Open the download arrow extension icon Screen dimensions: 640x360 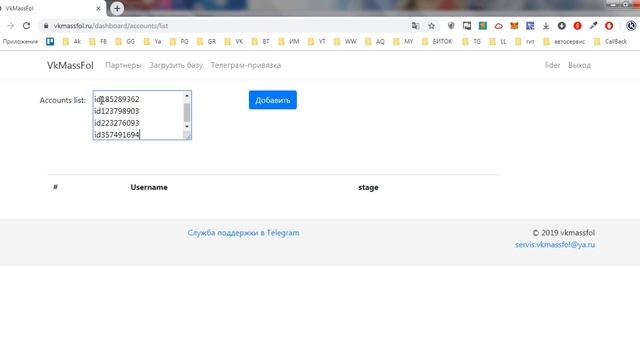coord(546,26)
